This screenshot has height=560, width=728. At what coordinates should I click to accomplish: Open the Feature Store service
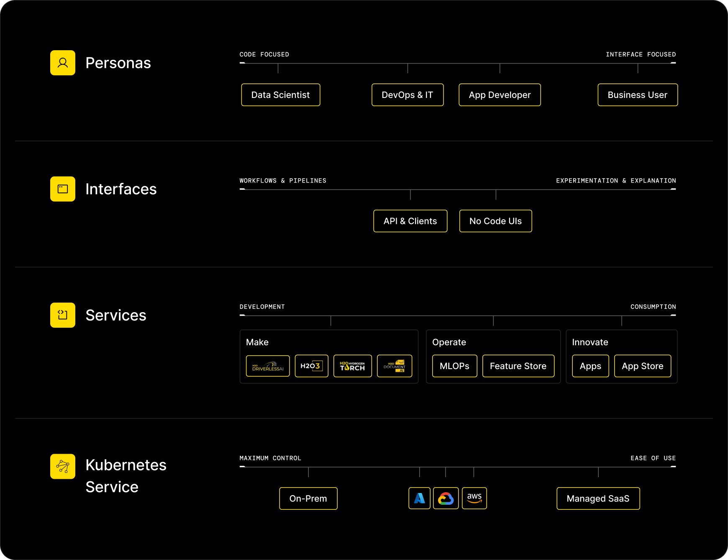pos(518,366)
